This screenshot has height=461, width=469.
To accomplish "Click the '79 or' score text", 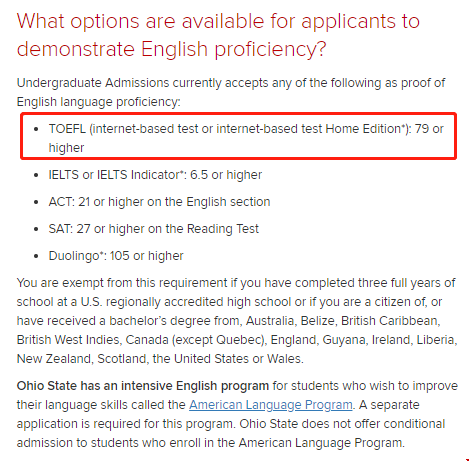I will point(429,129).
